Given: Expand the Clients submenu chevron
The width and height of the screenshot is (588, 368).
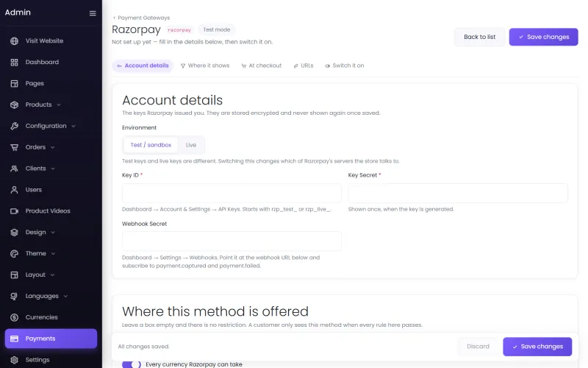Looking at the screenshot, I should coord(53,169).
